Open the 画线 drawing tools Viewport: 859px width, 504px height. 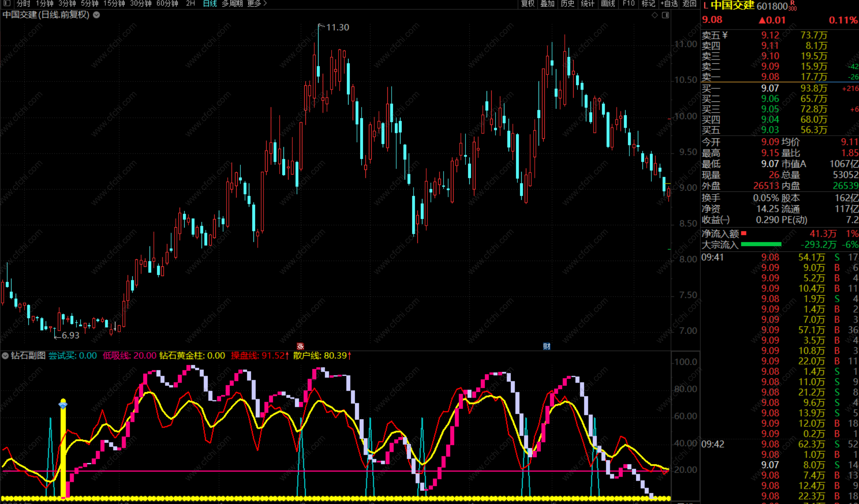tap(608, 3)
